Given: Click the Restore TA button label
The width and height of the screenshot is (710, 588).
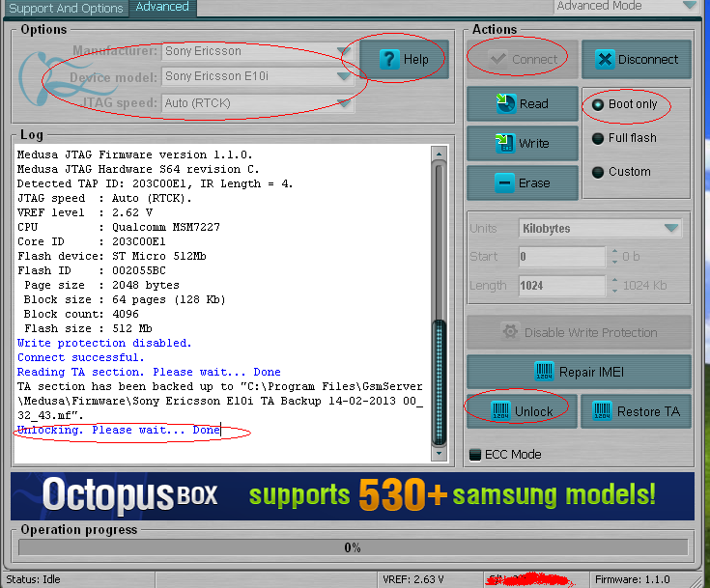Looking at the screenshot, I should 648,411.
